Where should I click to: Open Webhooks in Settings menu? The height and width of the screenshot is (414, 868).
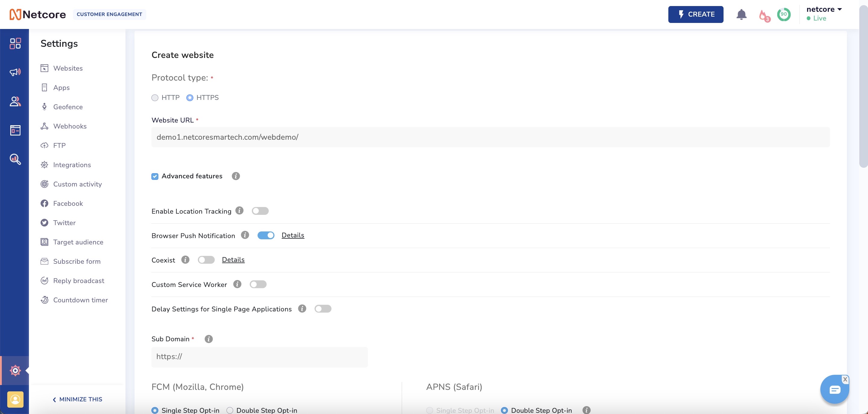point(70,126)
